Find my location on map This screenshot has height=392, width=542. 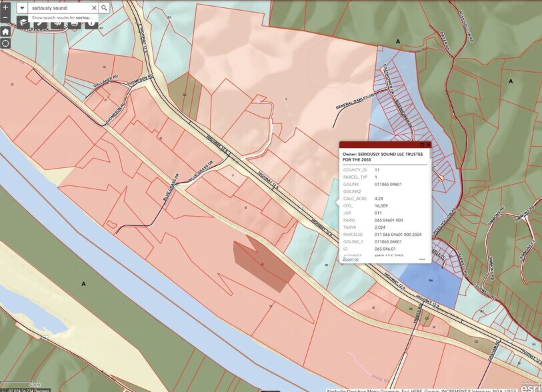pyautogui.click(x=5, y=43)
